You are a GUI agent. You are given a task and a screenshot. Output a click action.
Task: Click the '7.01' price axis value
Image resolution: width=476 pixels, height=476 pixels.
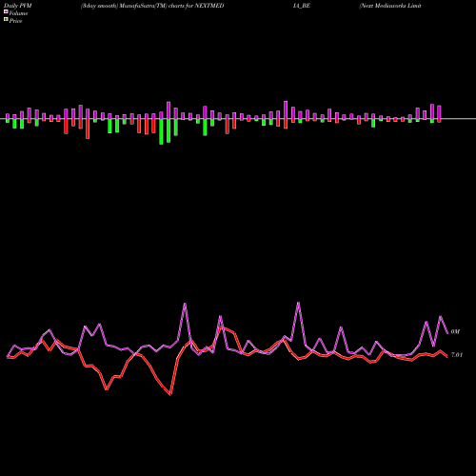pyautogui.click(x=457, y=355)
